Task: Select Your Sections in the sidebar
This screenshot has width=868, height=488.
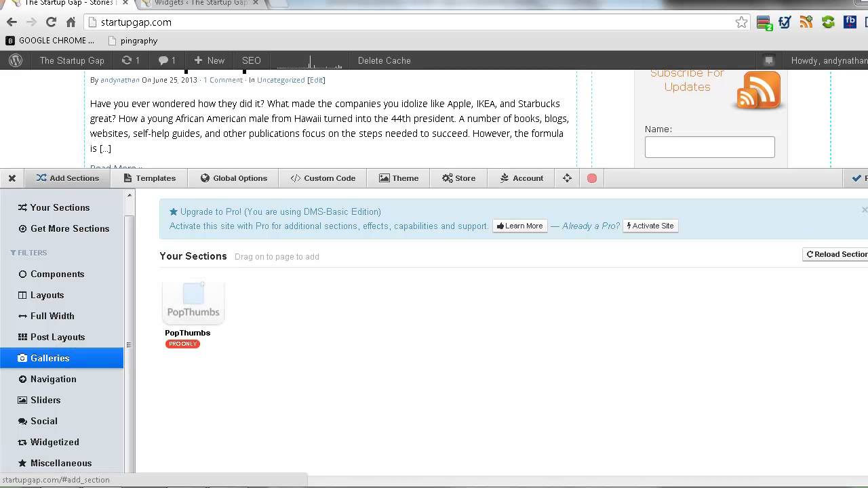Action: pyautogui.click(x=62, y=207)
